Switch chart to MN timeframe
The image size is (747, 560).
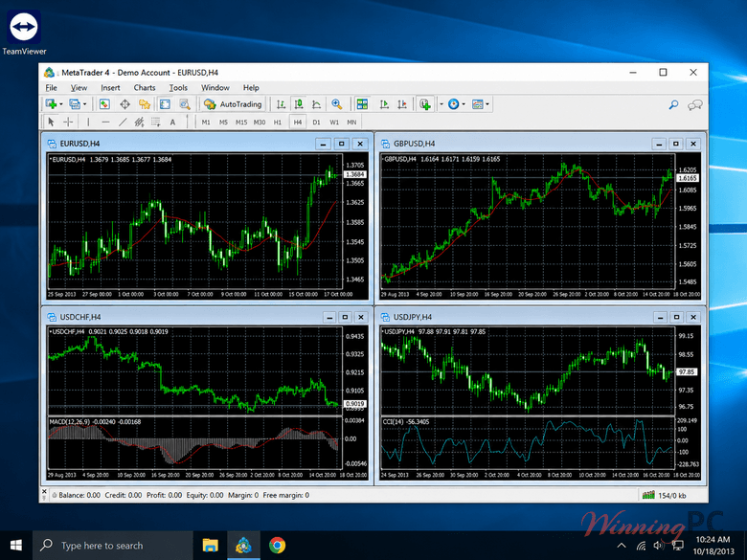[351, 122]
